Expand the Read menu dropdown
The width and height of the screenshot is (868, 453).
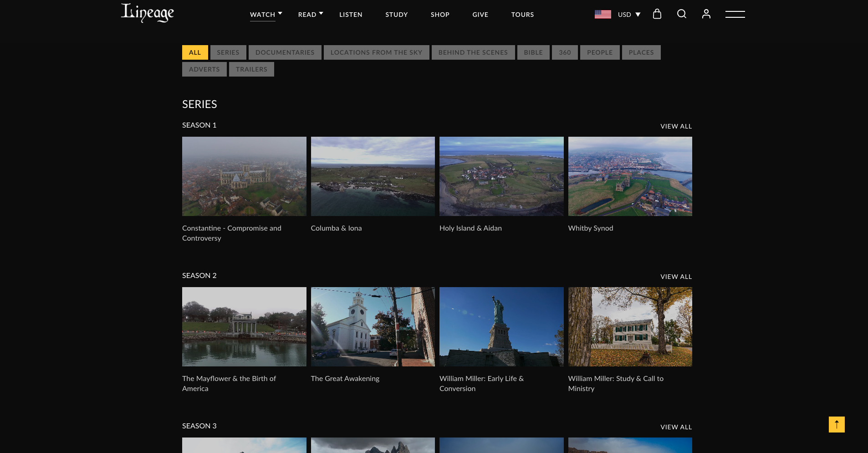click(311, 15)
